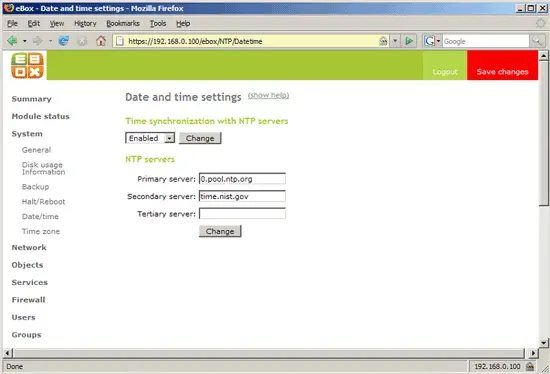Open Groups in the sidebar

point(26,335)
